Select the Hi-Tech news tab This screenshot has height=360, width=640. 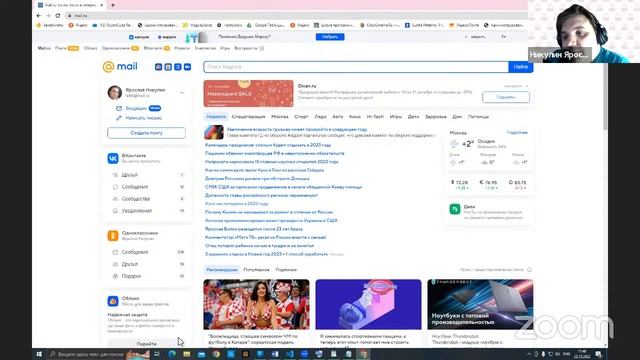click(375, 117)
